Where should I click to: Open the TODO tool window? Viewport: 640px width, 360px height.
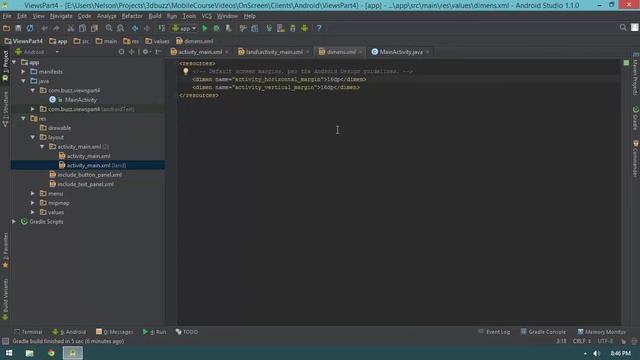tap(187, 332)
